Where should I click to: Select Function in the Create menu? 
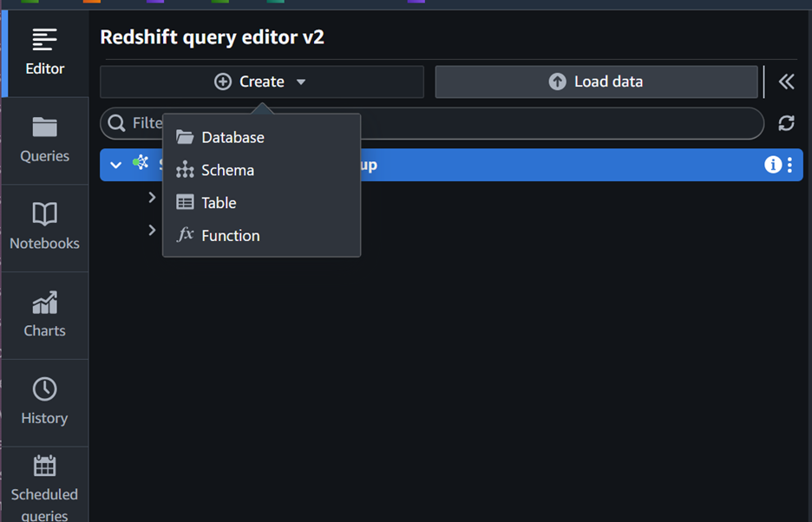230,236
